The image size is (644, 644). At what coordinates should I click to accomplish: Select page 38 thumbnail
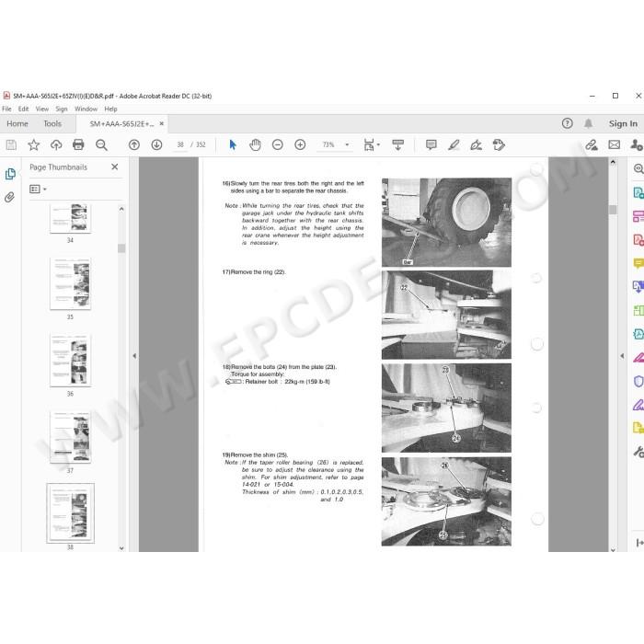click(x=70, y=513)
